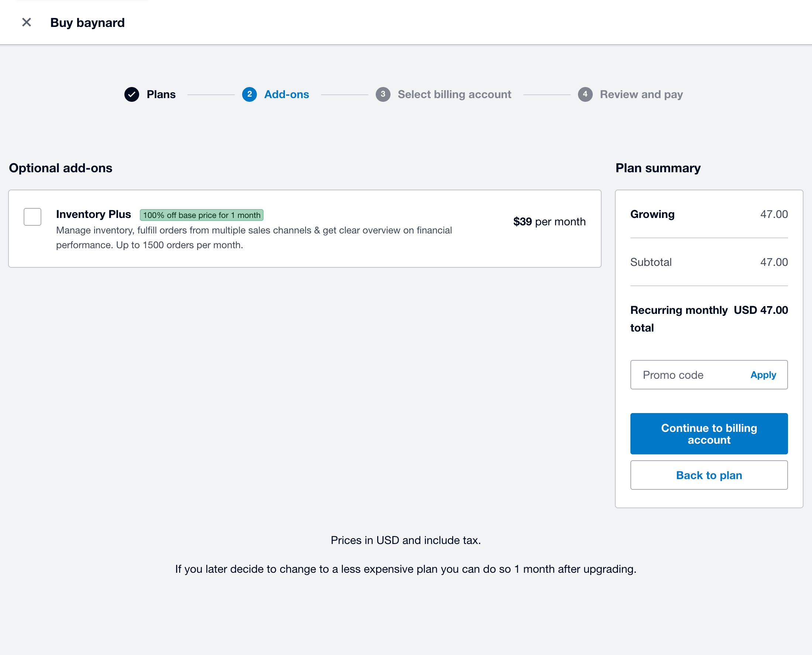
Task: Click the Review and pay step circle
Action: click(585, 95)
